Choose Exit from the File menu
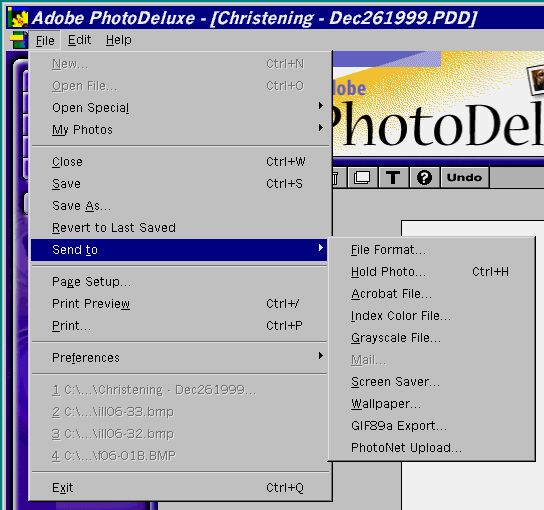Image resolution: width=544 pixels, height=510 pixels. point(179,487)
